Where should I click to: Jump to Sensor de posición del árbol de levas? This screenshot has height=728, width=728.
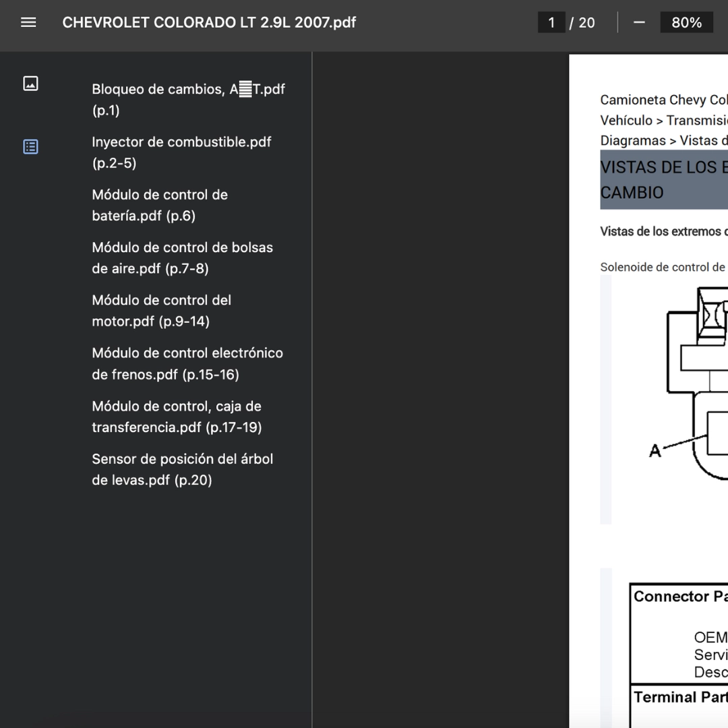[x=182, y=469]
